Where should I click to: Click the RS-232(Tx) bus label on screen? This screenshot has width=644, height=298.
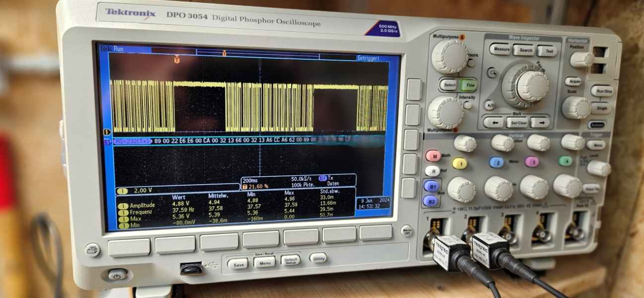132,142
